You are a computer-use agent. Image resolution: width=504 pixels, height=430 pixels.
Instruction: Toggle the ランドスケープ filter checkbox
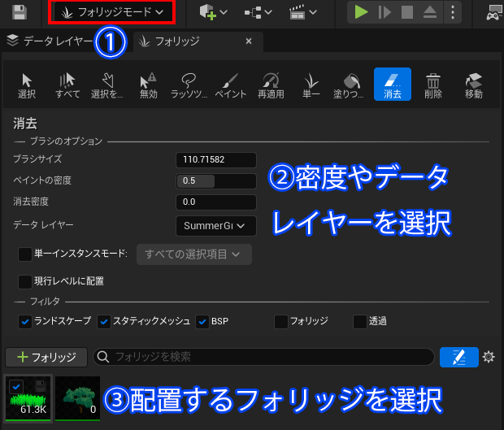click(x=25, y=322)
